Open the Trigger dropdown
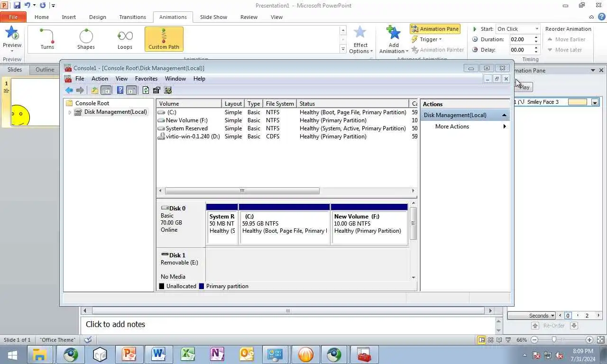Viewport: 607px width, 364px height. (x=427, y=39)
